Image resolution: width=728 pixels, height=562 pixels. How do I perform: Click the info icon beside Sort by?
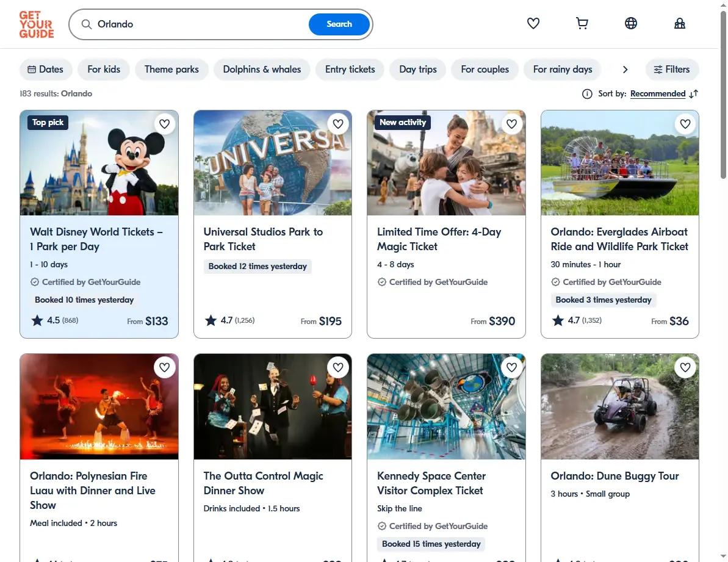[587, 94]
